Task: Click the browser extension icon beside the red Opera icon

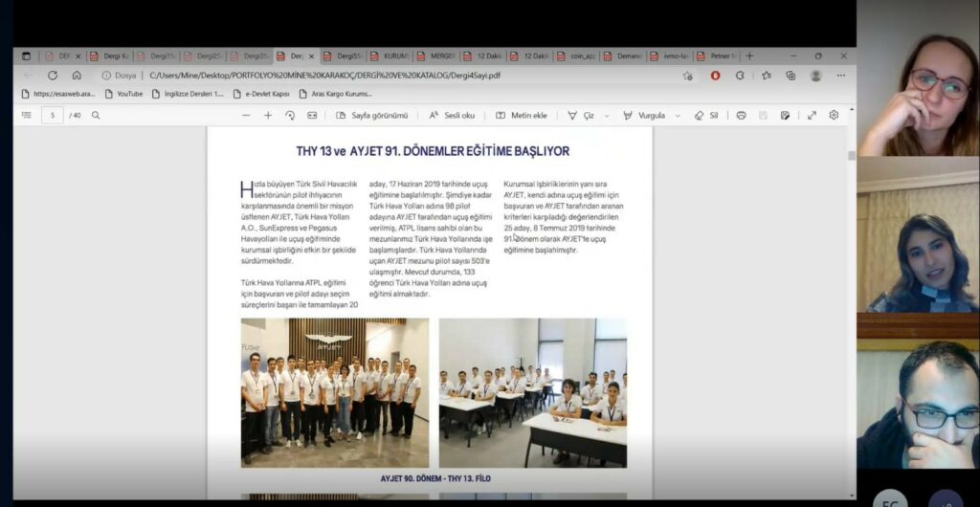Action: pyautogui.click(x=740, y=76)
